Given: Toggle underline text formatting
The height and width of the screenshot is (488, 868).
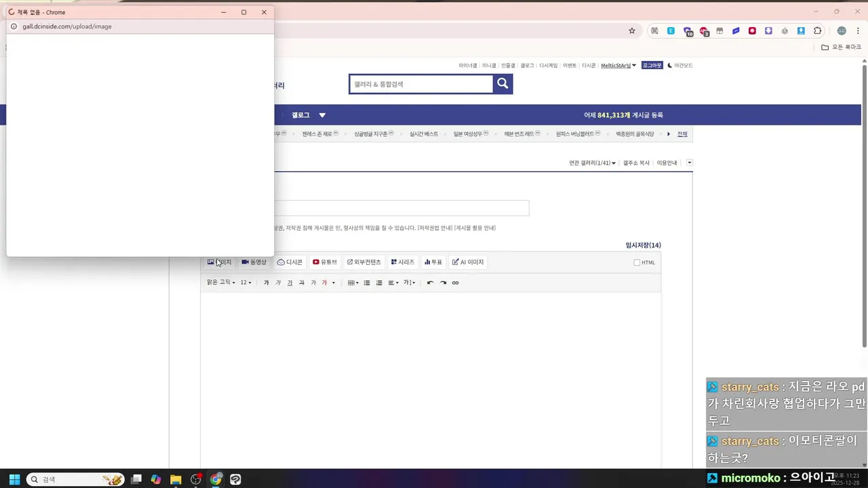Looking at the screenshot, I should tap(290, 283).
